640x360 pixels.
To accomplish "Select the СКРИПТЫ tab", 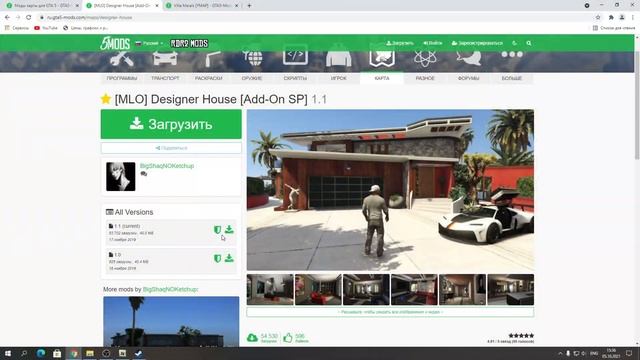I will 295,78.
